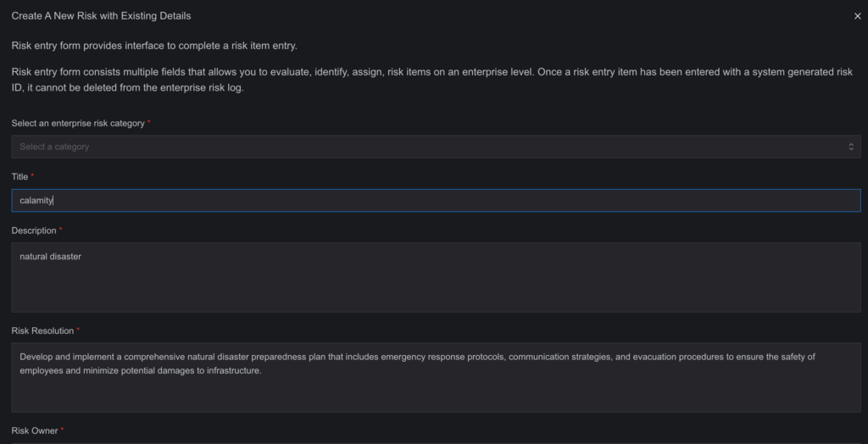The width and height of the screenshot is (868, 444).
Task: Click the Risk Owner field label
Action: (34, 430)
